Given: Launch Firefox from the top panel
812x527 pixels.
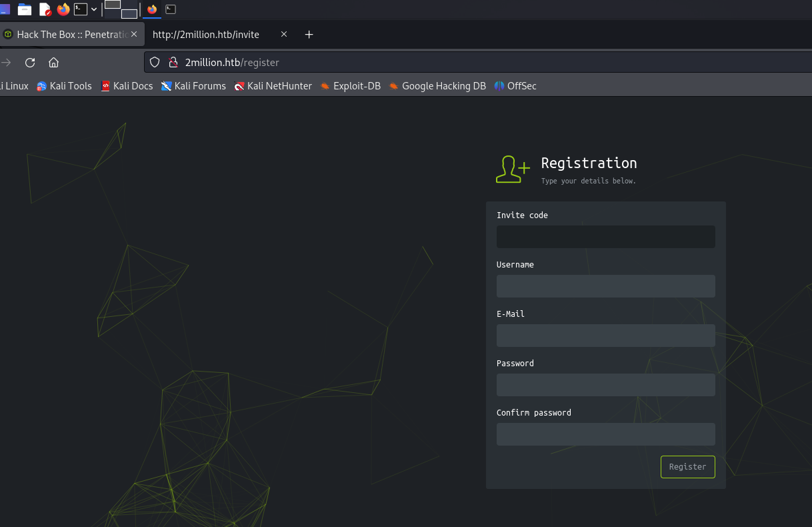Looking at the screenshot, I should tap(63, 9).
